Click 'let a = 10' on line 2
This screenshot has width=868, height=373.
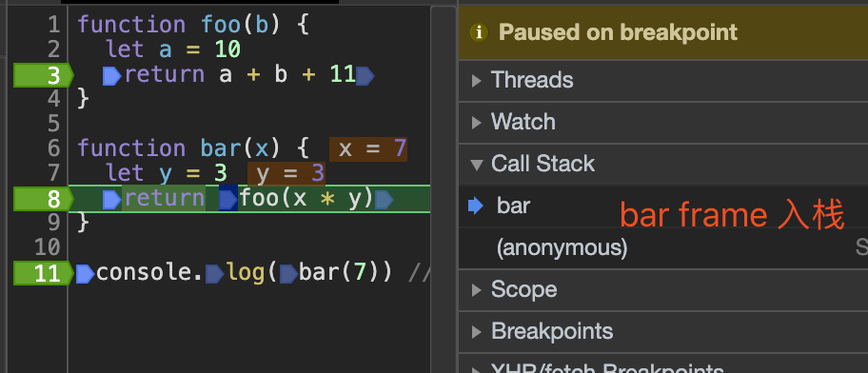[173, 50]
